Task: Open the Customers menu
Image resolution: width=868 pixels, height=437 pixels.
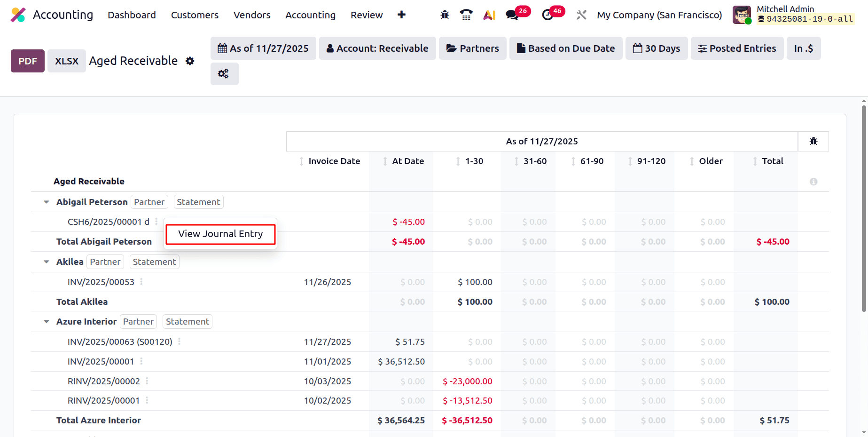Action: click(195, 15)
